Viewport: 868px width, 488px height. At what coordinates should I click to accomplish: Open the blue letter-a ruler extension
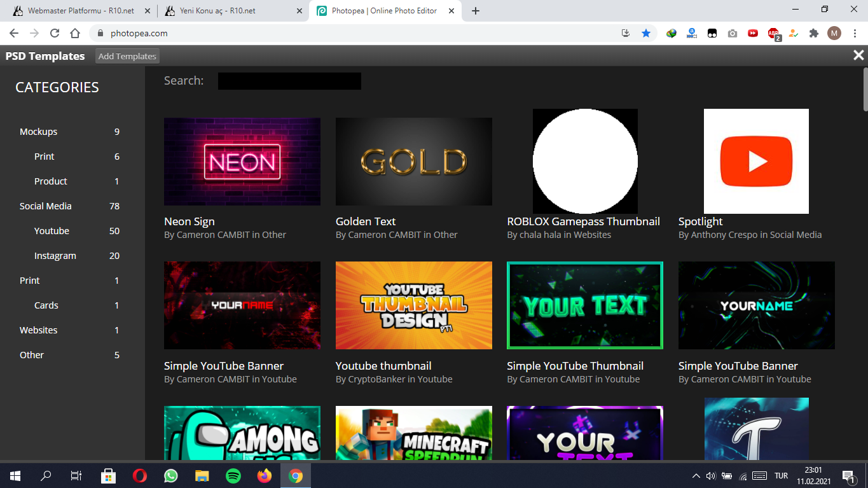click(692, 33)
